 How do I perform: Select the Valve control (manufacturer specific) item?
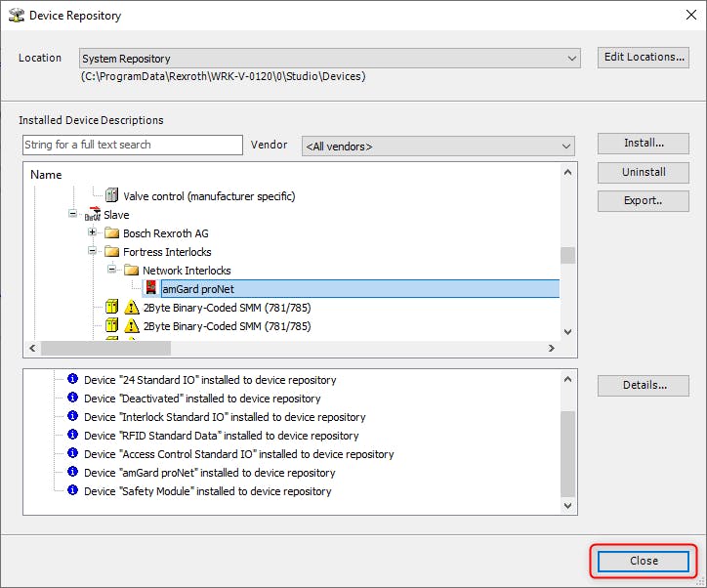click(209, 196)
